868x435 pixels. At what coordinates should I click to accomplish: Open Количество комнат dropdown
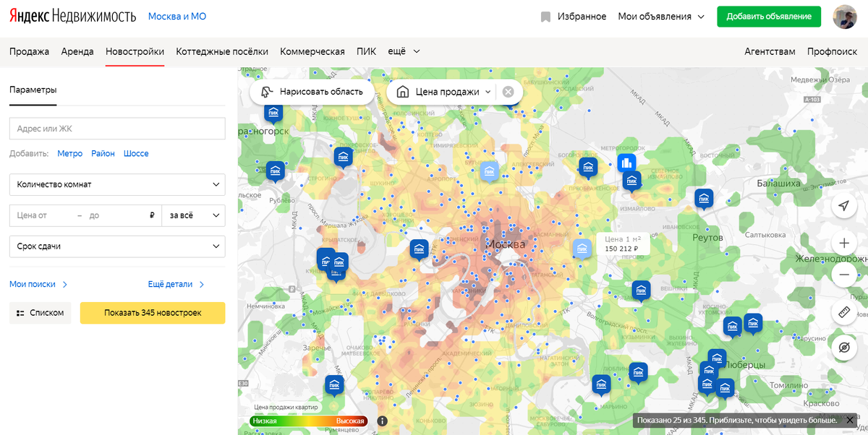[117, 184]
